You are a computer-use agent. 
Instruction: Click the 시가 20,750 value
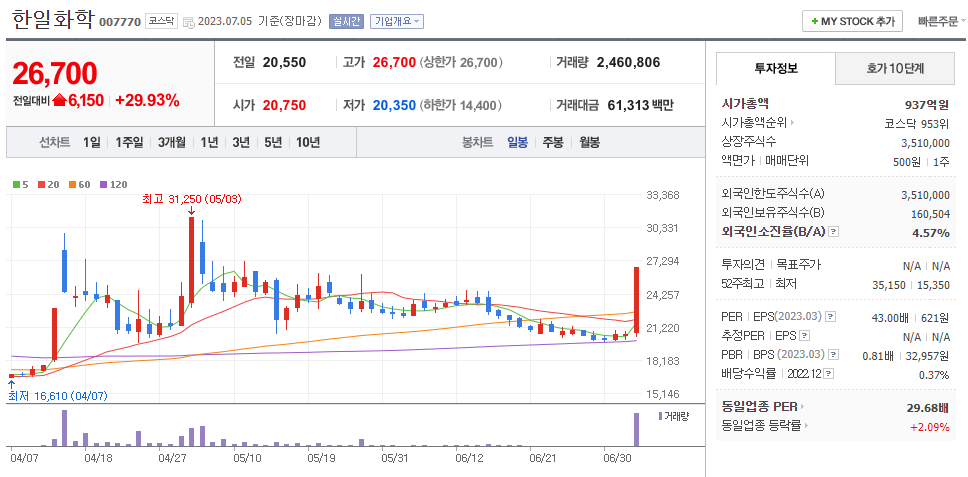coord(284,106)
